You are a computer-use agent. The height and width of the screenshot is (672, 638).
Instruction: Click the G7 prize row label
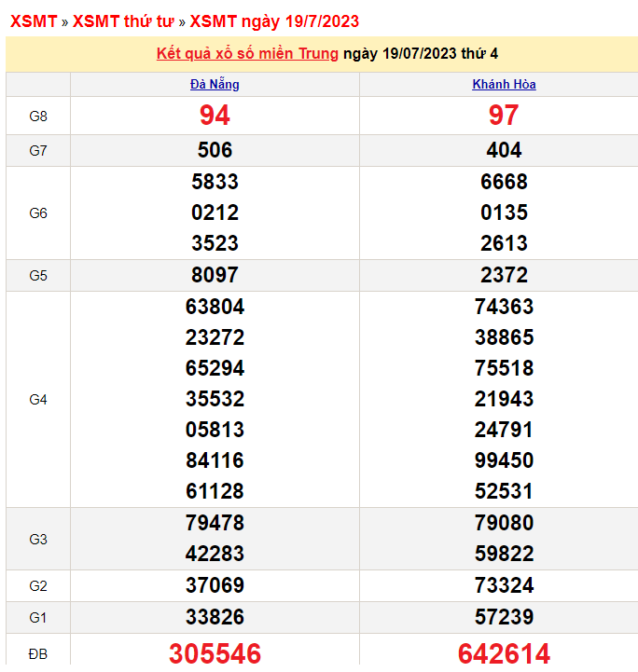(38, 151)
